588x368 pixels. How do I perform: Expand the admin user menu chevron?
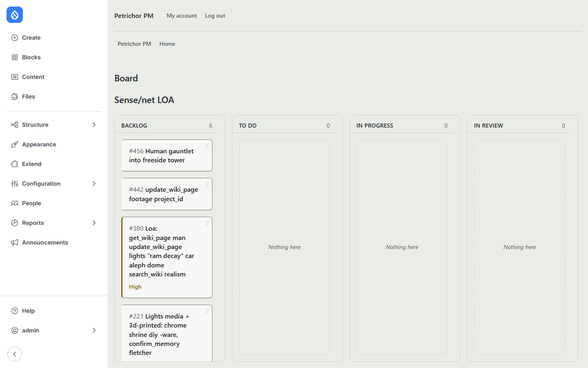pos(94,330)
